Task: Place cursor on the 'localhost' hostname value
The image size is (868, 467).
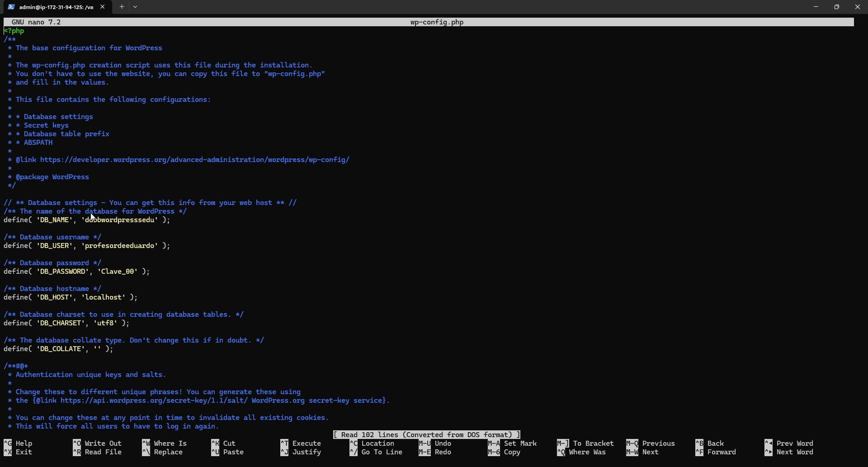Action: click(x=103, y=297)
